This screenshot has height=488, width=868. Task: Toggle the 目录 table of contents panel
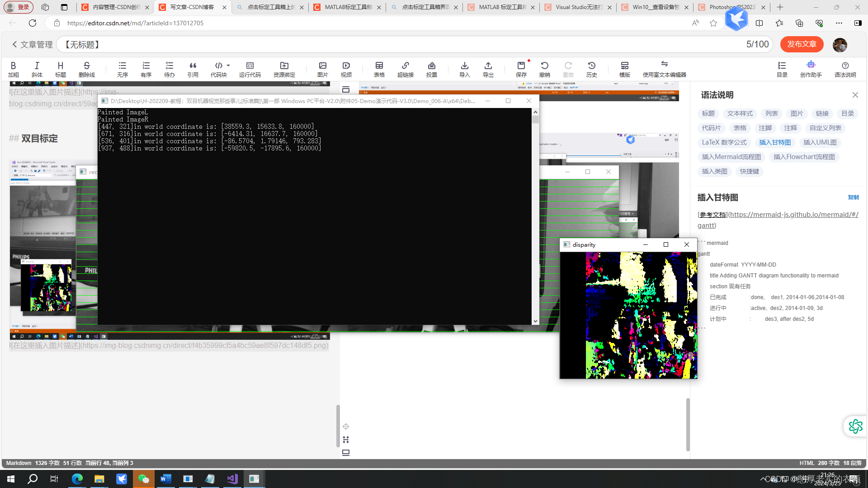782,69
